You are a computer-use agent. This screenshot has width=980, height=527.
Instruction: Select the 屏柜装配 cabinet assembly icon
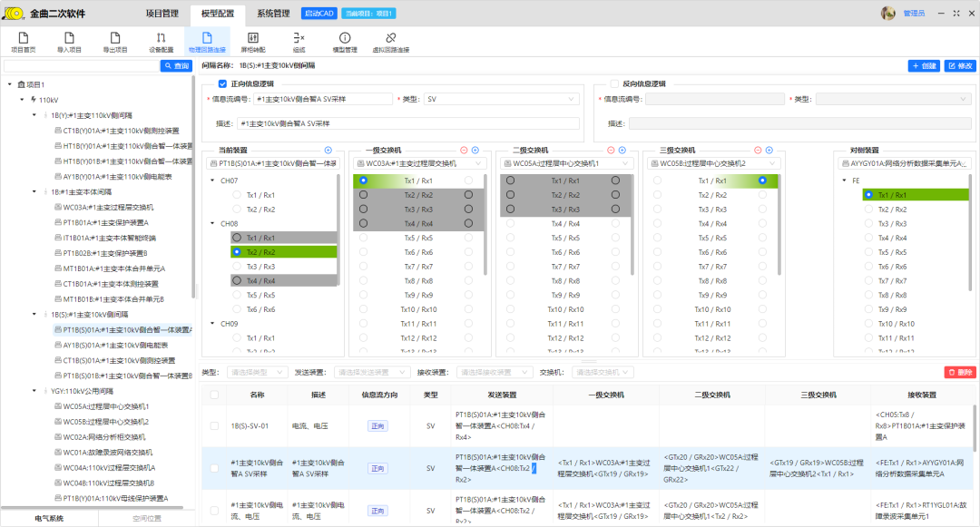click(252, 42)
